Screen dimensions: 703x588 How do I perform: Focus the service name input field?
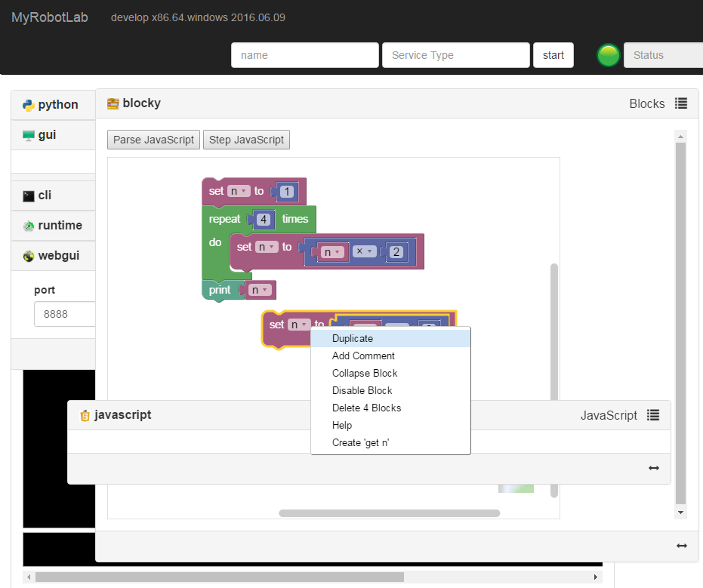pos(305,55)
